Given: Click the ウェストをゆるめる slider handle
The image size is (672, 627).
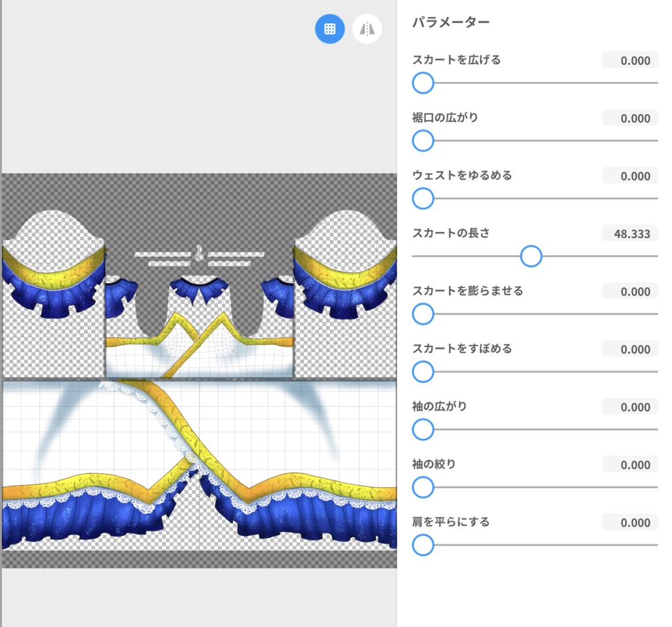Looking at the screenshot, I should click(x=423, y=198).
